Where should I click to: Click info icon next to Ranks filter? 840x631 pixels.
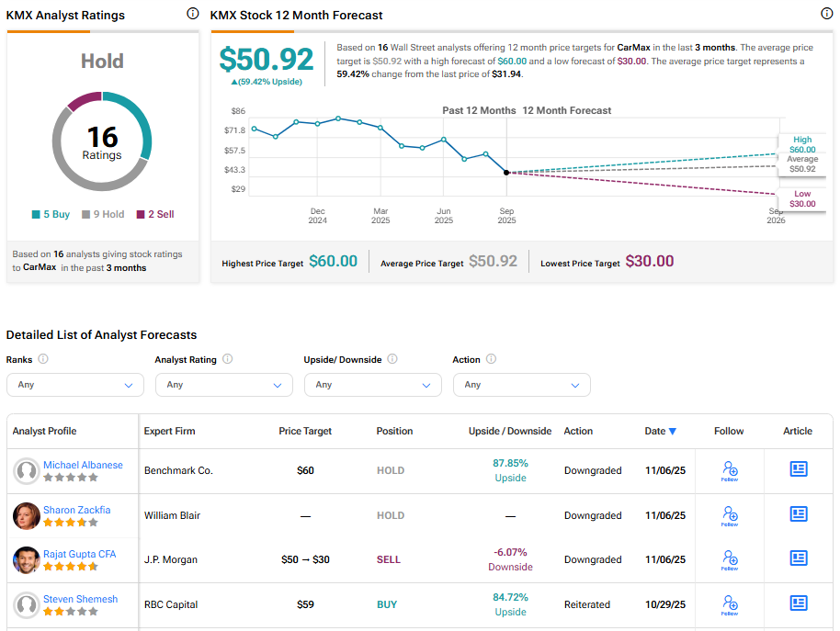[x=43, y=359]
